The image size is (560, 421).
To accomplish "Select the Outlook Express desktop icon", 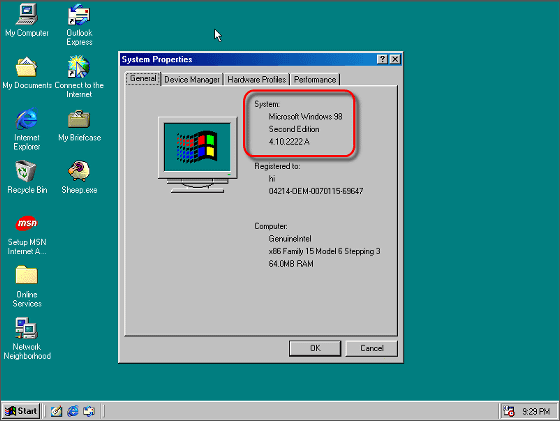I will click(x=79, y=25).
